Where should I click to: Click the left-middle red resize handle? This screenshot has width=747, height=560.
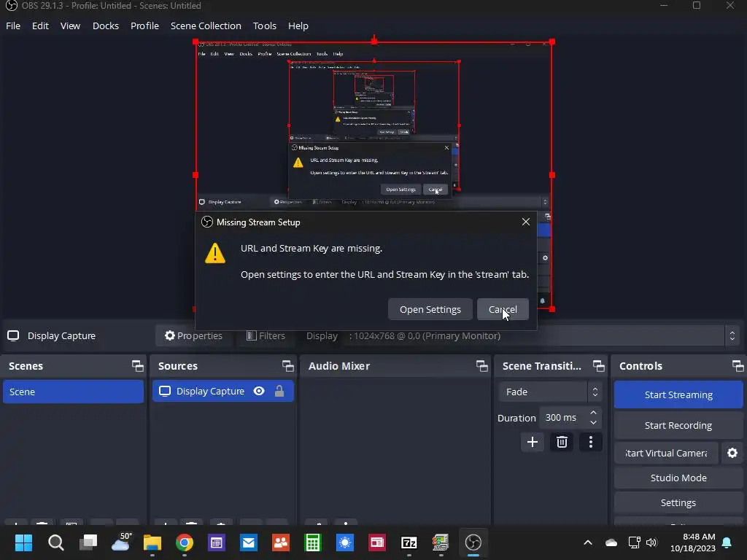click(196, 175)
